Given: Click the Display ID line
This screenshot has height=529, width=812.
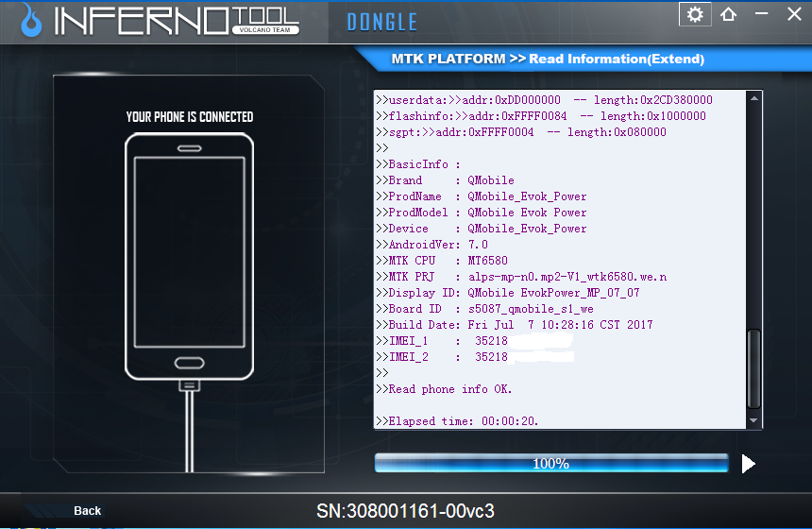Looking at the screenshot, I should click(508, 293).
